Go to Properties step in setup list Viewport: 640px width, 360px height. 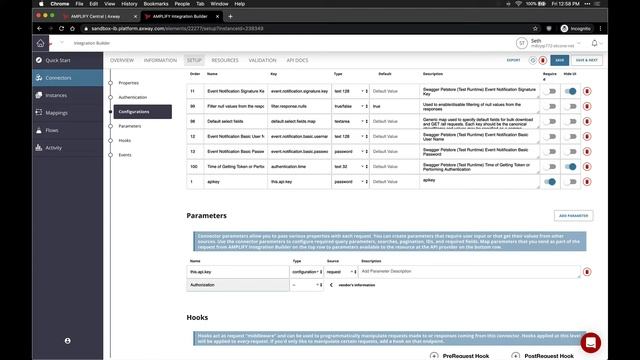pos(129,83)
